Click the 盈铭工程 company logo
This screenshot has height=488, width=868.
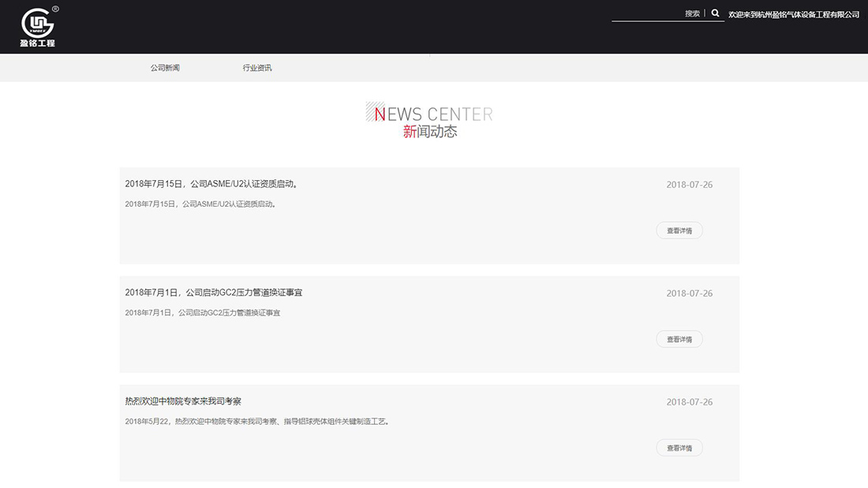[38, 27]
